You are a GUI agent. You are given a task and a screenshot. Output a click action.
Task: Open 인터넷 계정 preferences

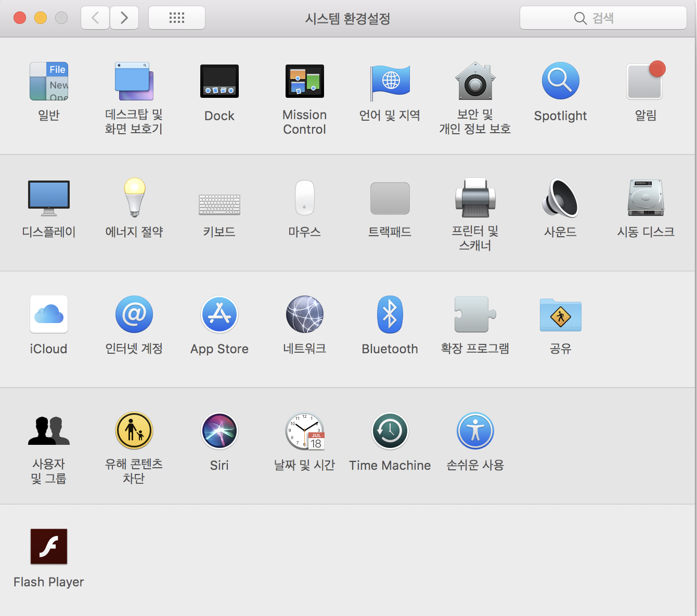click(134, 314)
